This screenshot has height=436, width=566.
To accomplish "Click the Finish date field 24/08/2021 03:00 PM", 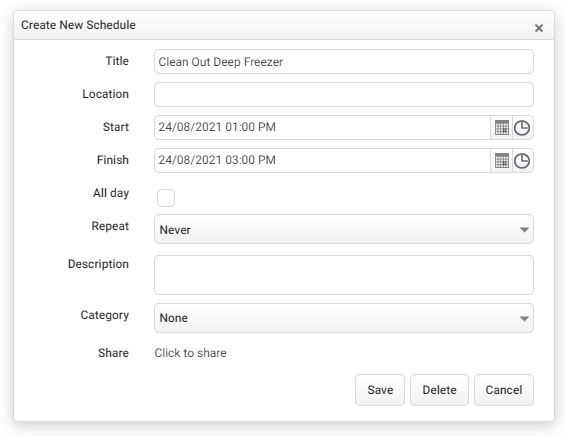I will pyautogui.click(x=322, y=160).
